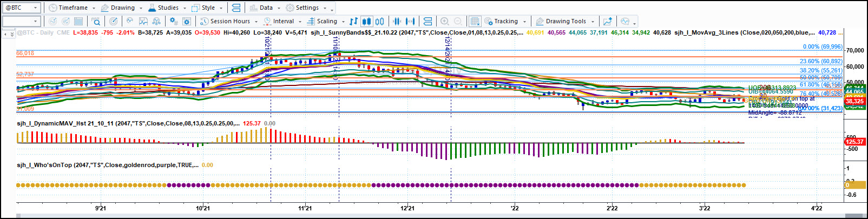Select the hollow candlestick chart style
Viewport: 868px width, 219px height.
(x=380, y=21)
